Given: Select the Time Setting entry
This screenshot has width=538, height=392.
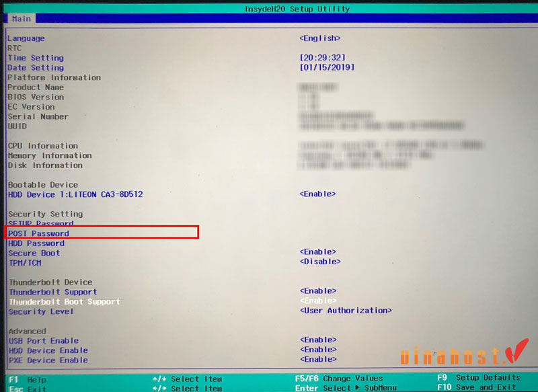Looking at the screenshot, I should (x=36, y=58).
